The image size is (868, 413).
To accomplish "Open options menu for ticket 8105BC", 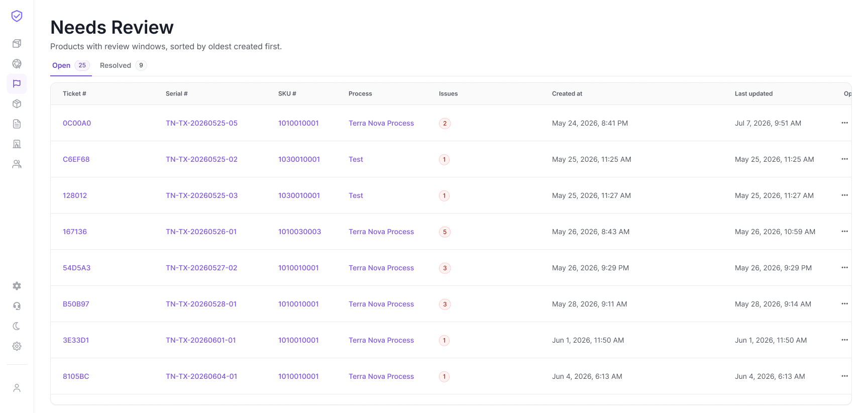I will pyautogui.click(x=844, y=376).
